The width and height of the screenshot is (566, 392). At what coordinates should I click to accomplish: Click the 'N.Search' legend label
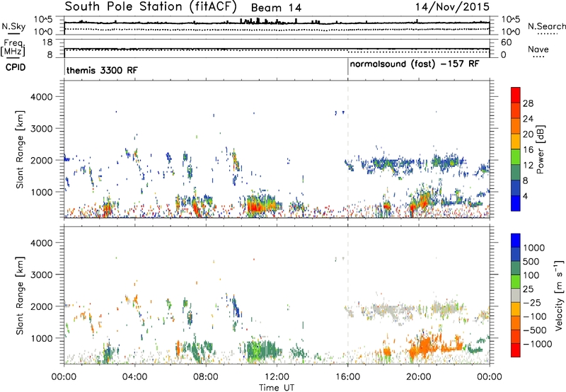(x=546, y=26)
